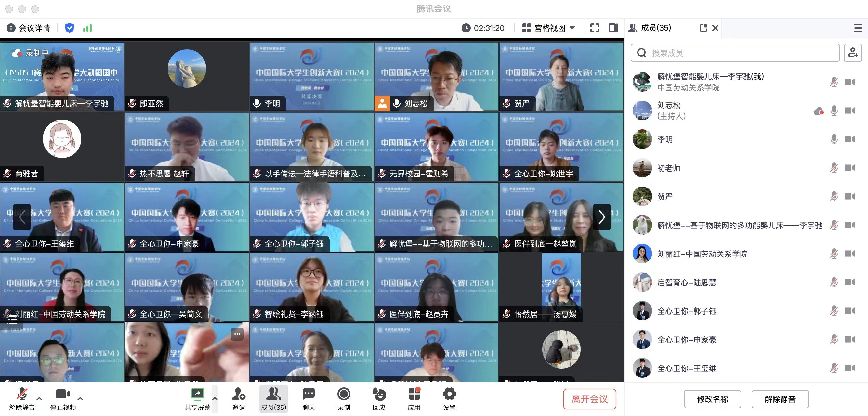Unmute microphone in the bottom toolbar

22,395
